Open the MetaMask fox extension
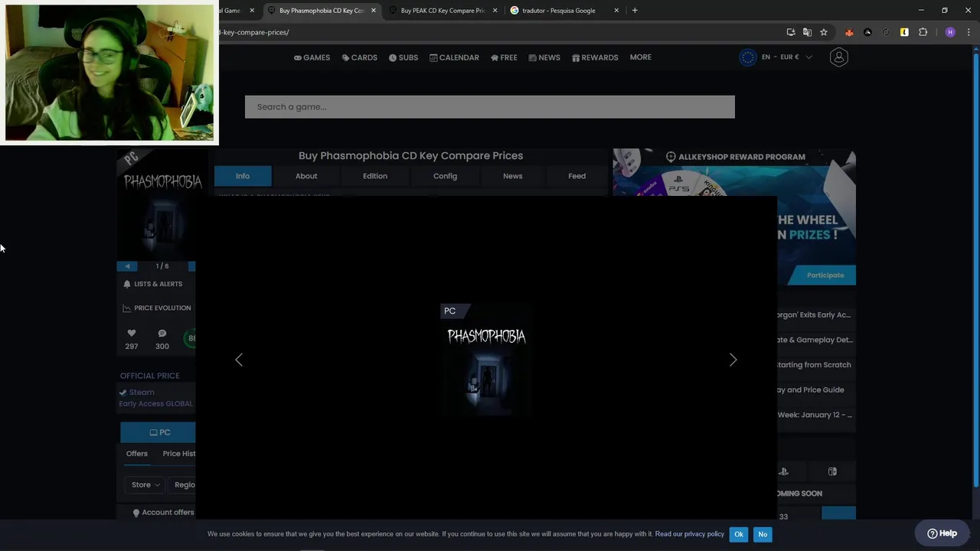Viewport: 980px width, 551px height. coord(849,32)
